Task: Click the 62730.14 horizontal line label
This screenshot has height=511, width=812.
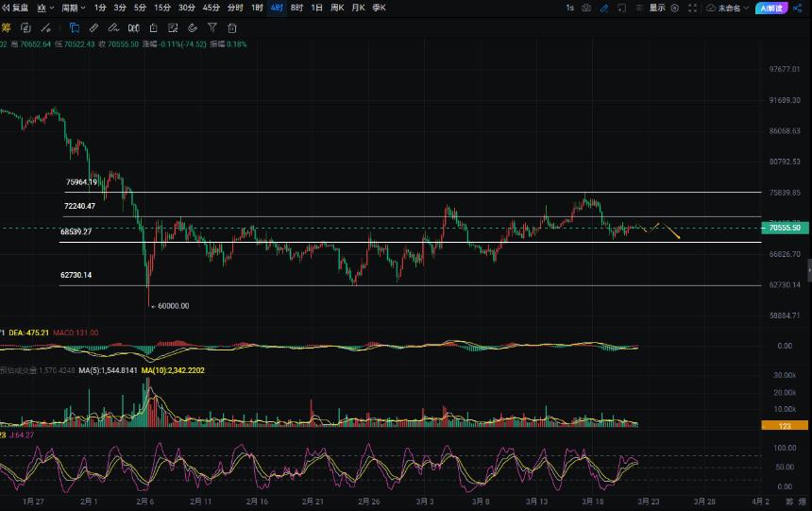Action: [x=76, y=275]
